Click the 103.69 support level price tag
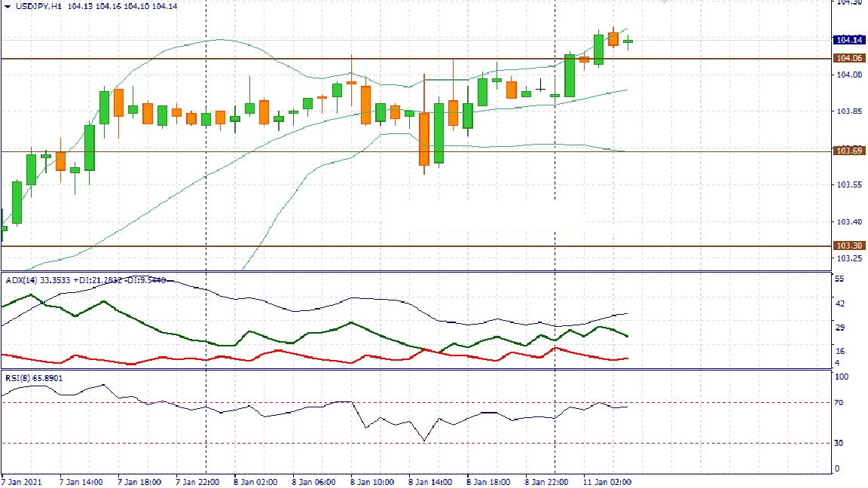 coord(848,151)
